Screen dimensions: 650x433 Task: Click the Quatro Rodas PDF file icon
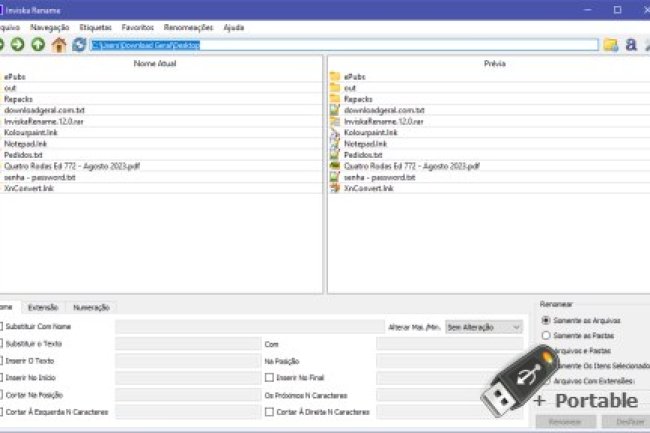coord(335,166)
